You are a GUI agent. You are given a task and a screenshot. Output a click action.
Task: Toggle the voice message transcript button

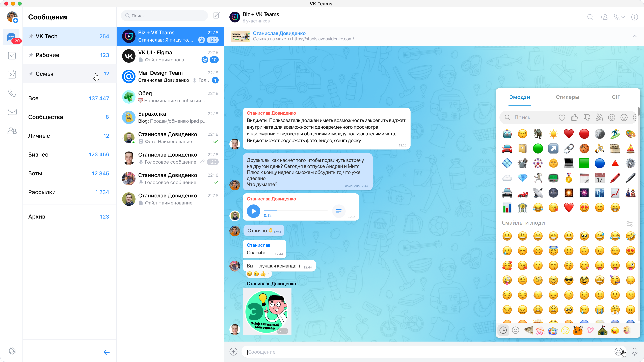tap(339, 211)
